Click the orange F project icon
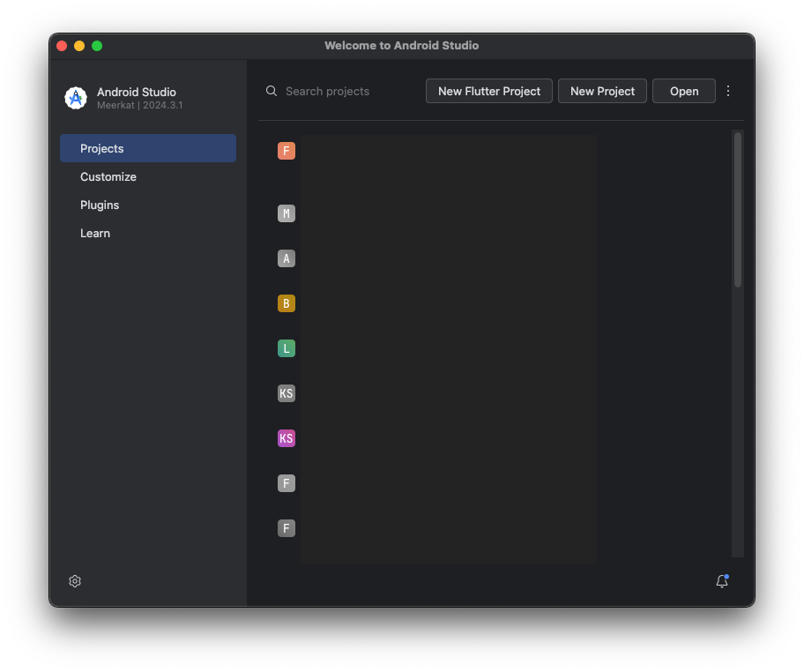Image resolution: width=804 pixels, height=672 pixels. point(287,151)
